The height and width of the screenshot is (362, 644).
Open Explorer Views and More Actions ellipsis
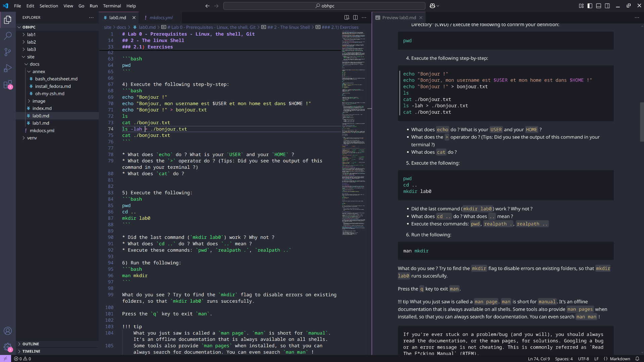click(x=91, y=17)
